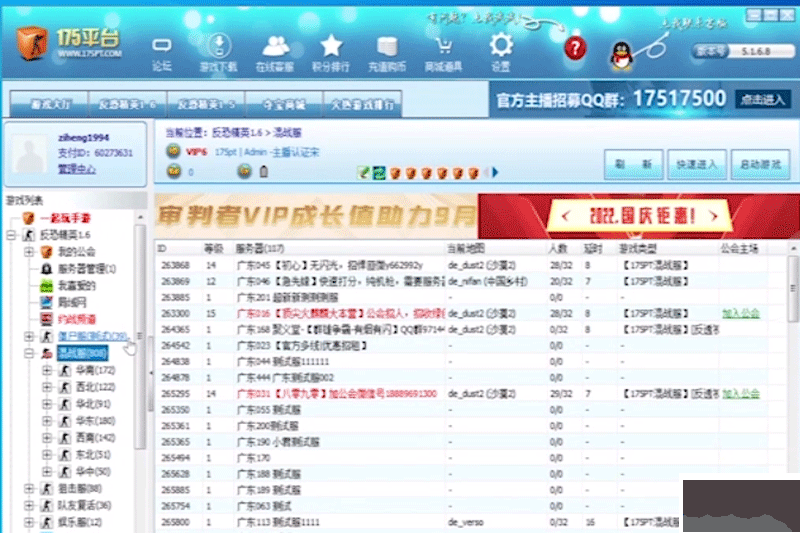The height and width of the screenshot is (533, 800).
Task: Open the 设置 gear settings icon
Action: pos(501,52)
